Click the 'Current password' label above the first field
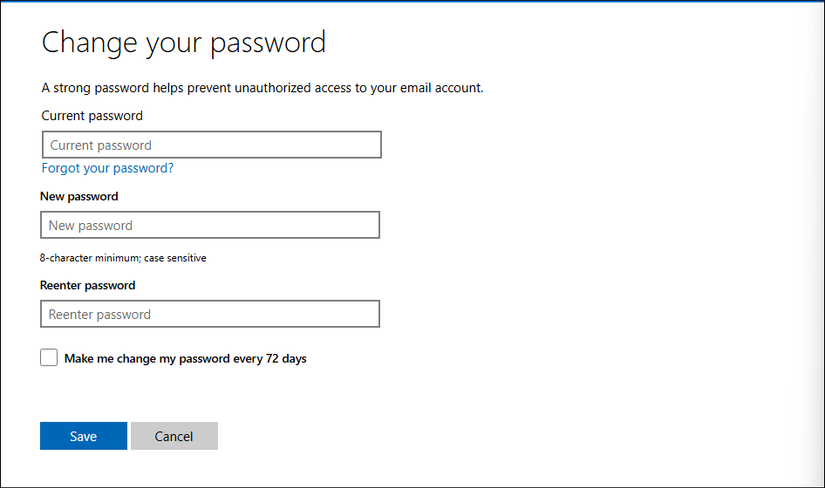The height and width of the screenshot is (488, 825). coord(92,116)
